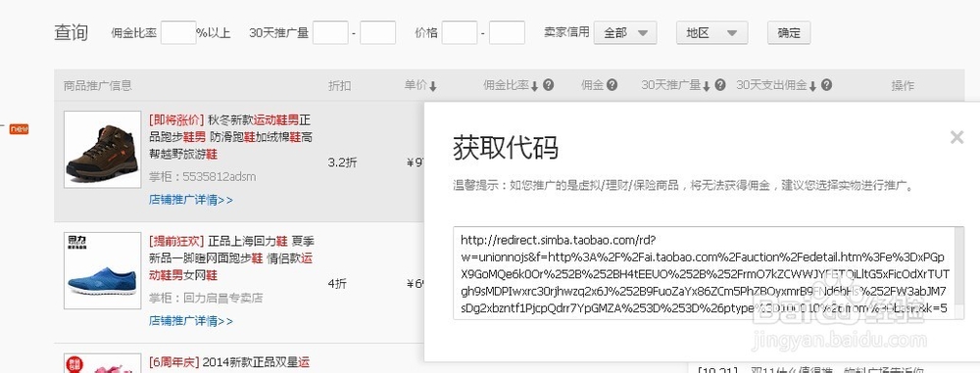
Task: Open help icon next to 佣金
Action: pos(612,85)
